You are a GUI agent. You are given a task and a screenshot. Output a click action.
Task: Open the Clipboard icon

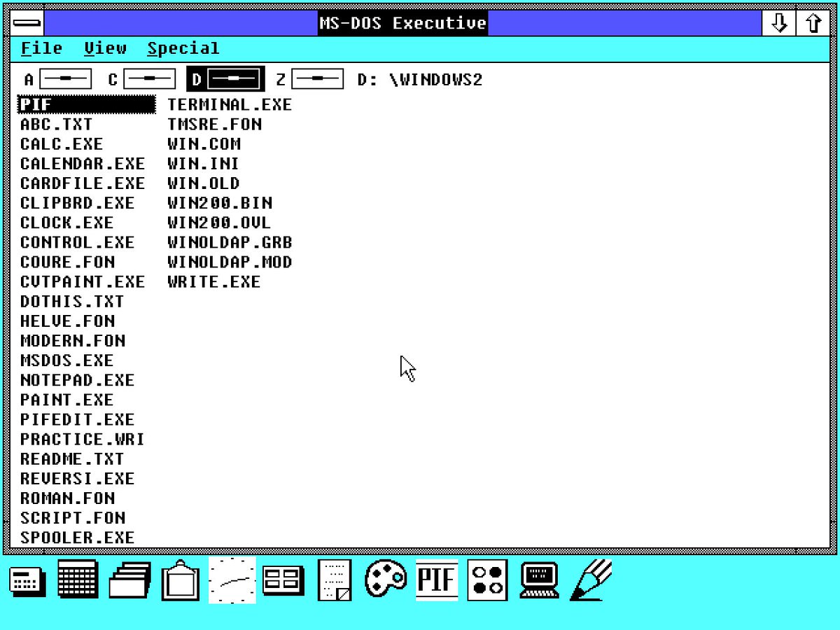coord(181,580)
